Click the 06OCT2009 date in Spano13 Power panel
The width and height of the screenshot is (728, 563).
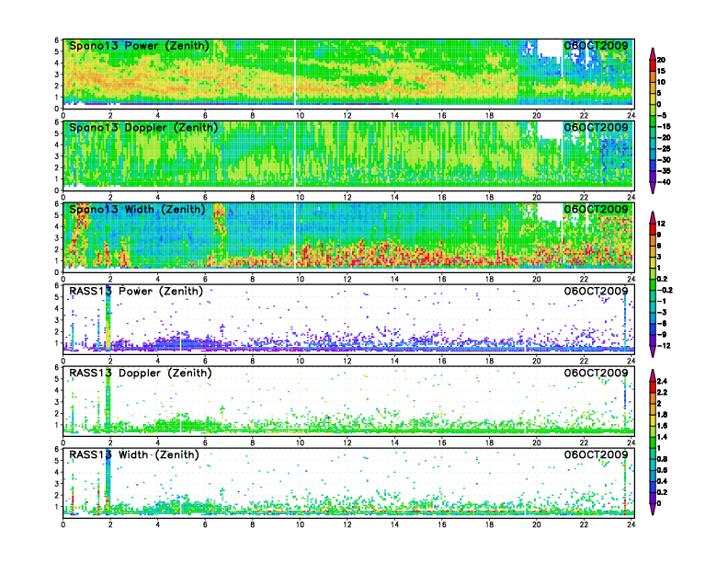[x=597, y=45]
